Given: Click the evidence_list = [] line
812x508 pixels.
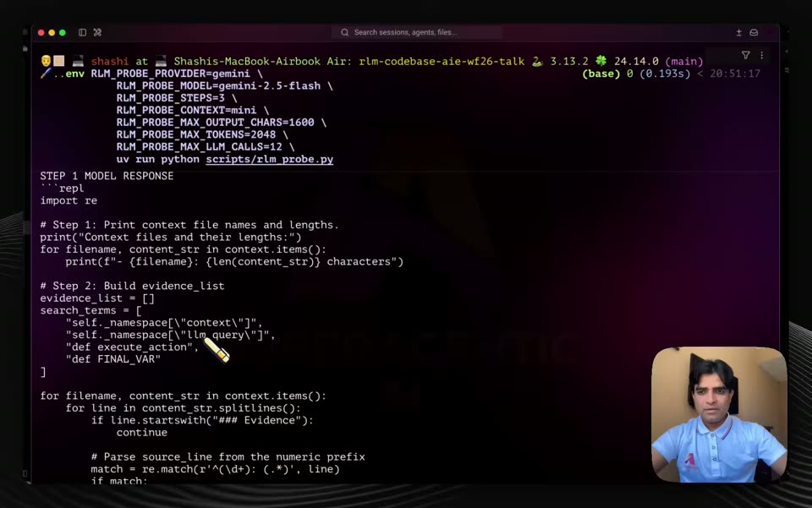Looking at the screenshot, I should [97, 298].
